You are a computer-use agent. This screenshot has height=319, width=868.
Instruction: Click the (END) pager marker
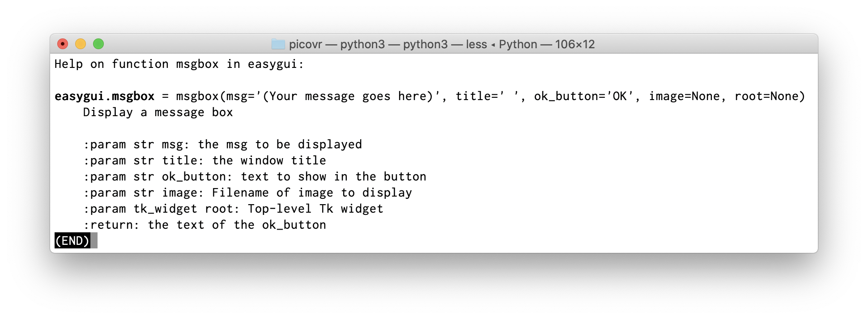coord(72,241)
